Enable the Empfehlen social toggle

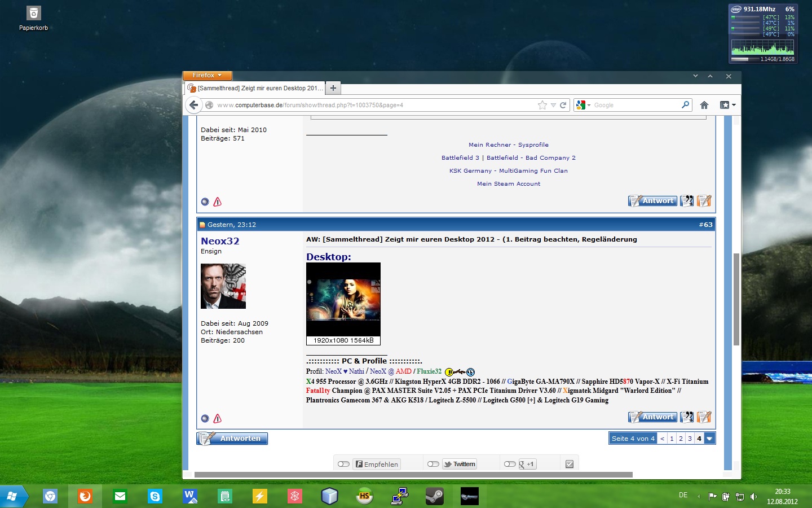pos(343,464)
